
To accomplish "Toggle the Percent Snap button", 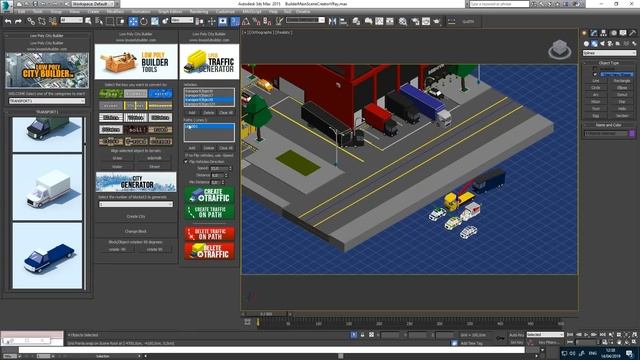I will click(x=256, y=21).
